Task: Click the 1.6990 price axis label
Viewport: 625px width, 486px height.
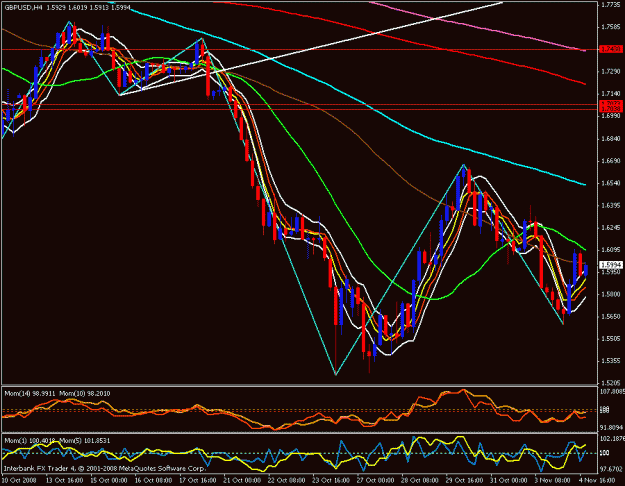Action: coord(611,116)
